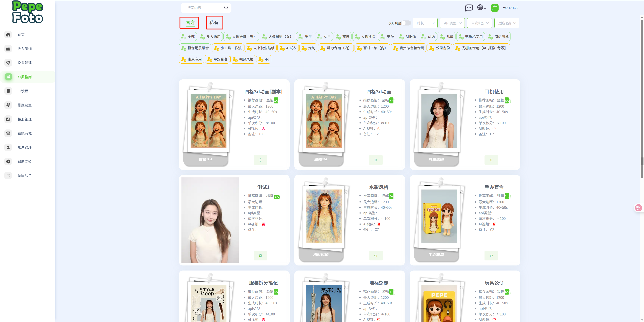The image size is (644, 322).
Task: Click the 返回后台 exit icon
Action: (8, 175)
